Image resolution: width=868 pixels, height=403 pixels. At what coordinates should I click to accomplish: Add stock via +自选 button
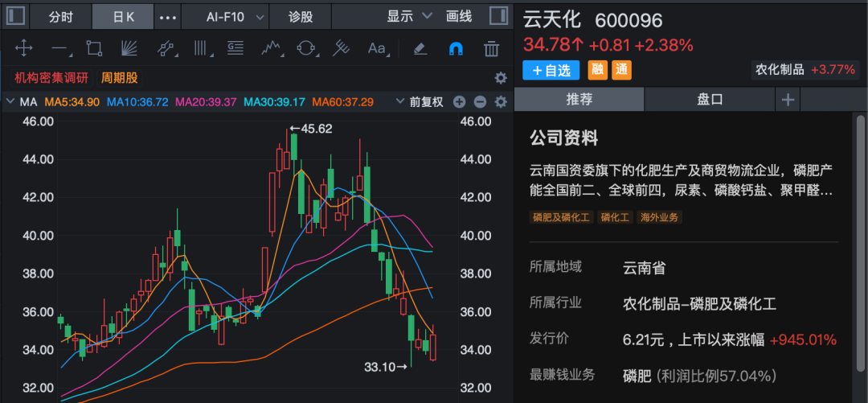pos(551,70)
